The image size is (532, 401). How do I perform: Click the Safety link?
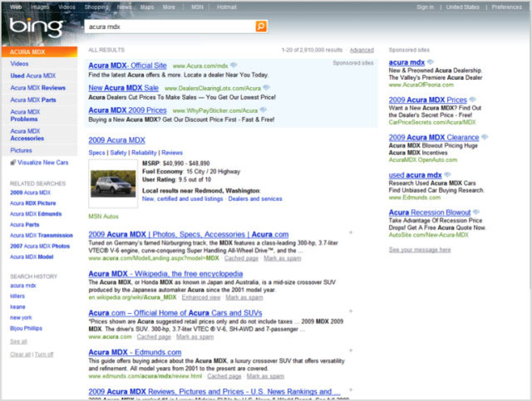[118, 153]
